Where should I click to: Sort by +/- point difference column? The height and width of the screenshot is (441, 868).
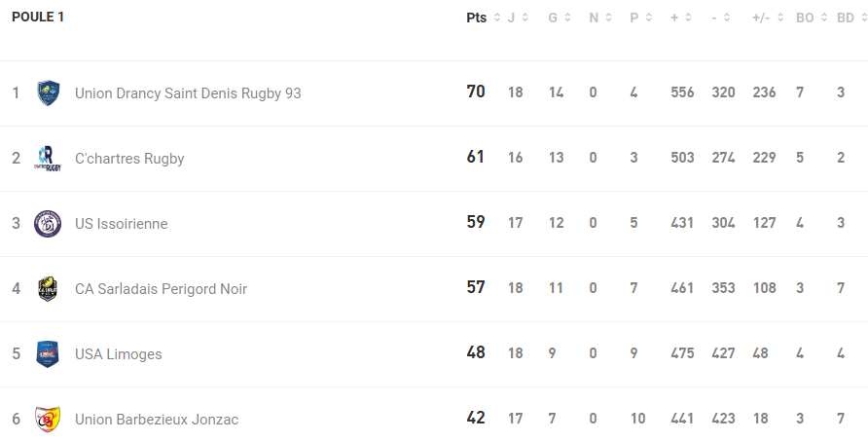(x=767, y=18)
